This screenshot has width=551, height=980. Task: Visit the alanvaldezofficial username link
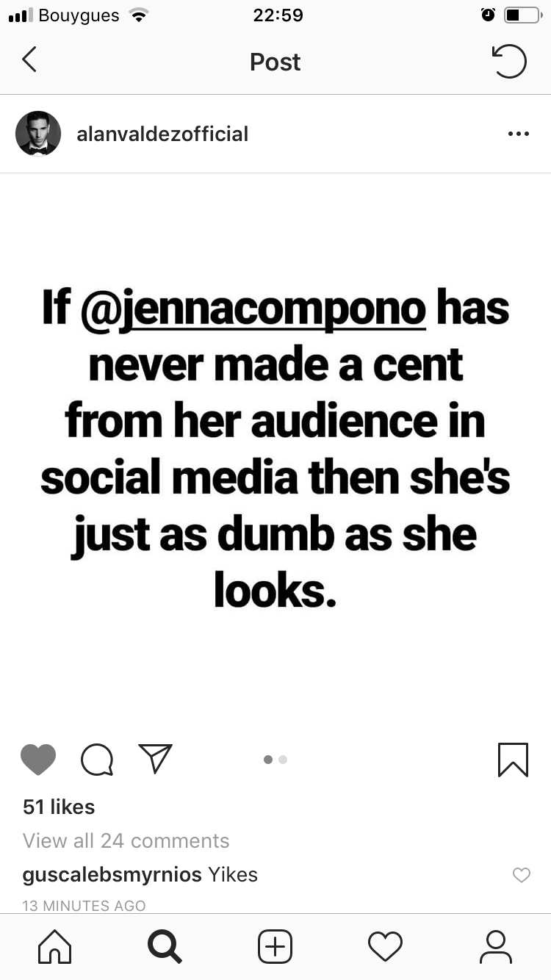tap(162, 134)
